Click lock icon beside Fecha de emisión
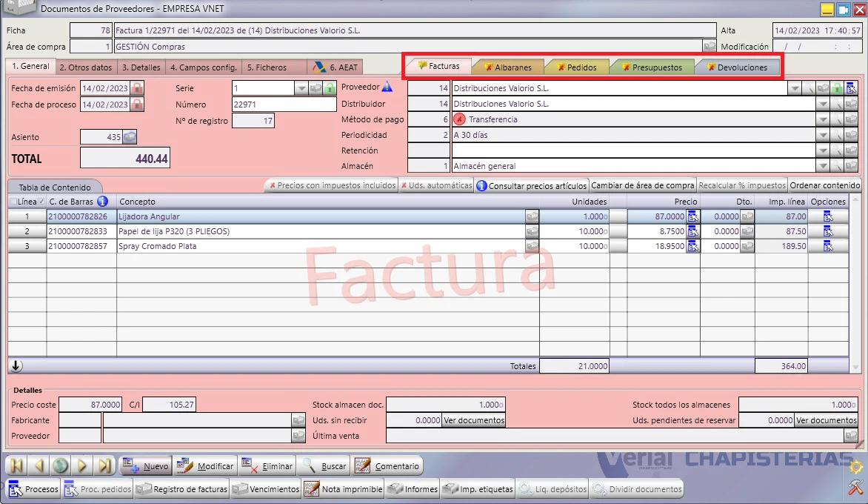The width and height of the screenshot is (868, 504). [137, 88]
